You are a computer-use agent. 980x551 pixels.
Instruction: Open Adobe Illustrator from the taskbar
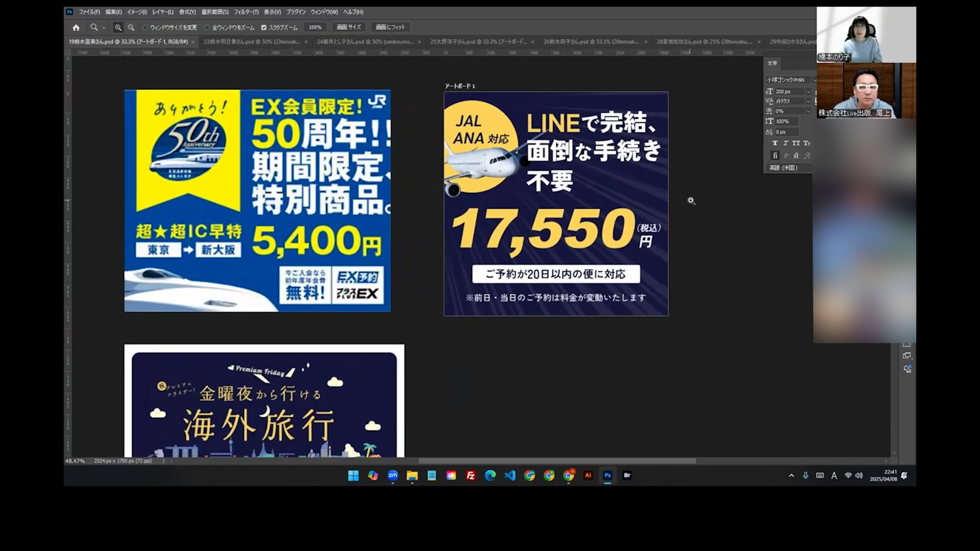[x=588, y=475]
